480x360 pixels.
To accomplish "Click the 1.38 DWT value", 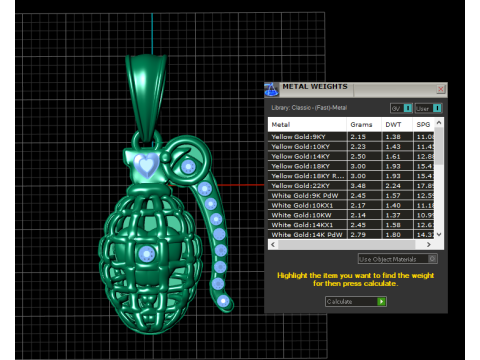I will pos(393,137).
